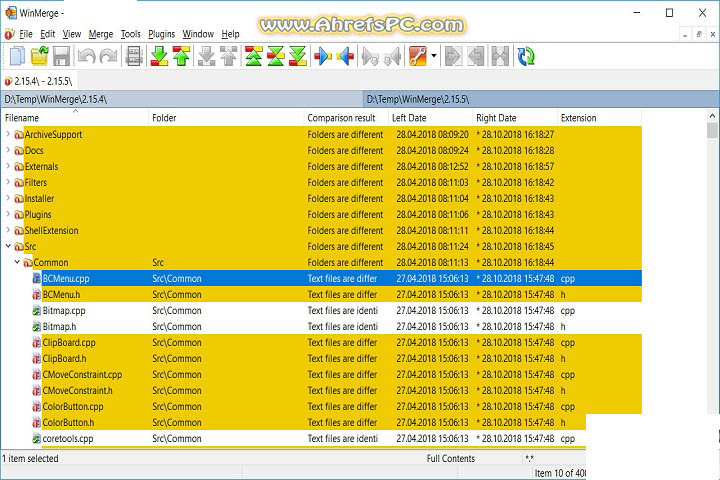The image size is (720, 480).
Task: Expand the Filters folder
Action: tap(8, 182)
